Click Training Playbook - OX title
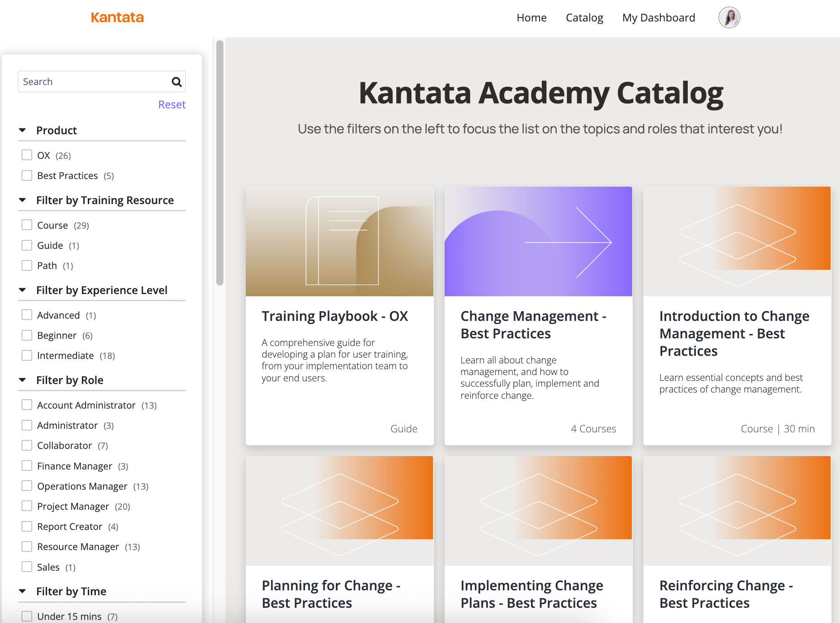Image resolution: width=840 pixels, height=623 pixels. [x=335, y=316]
